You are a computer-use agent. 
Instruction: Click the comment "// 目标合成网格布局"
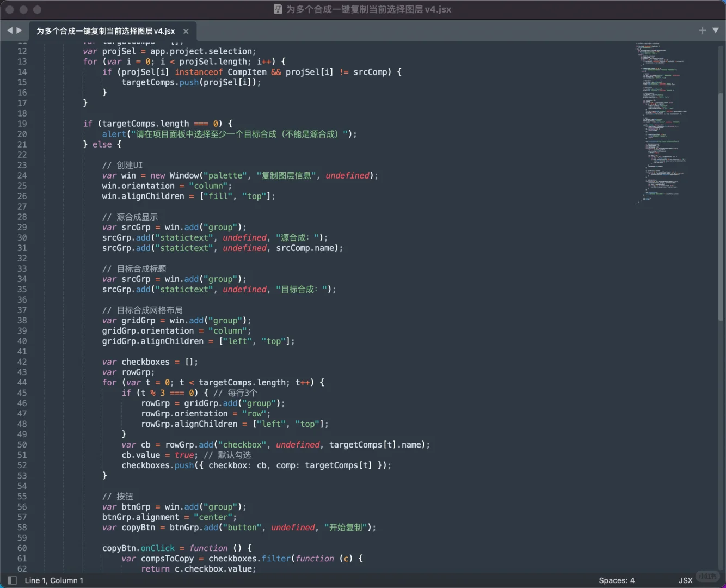(143, 310)
